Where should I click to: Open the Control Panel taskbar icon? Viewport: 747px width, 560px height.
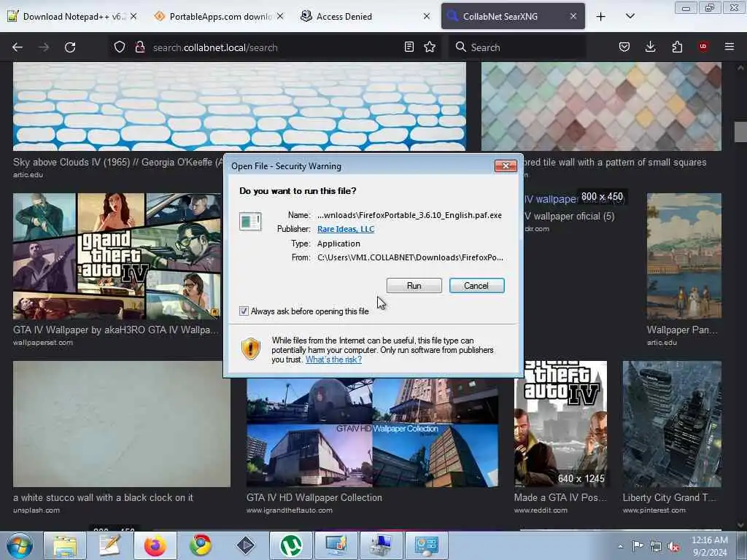point(426,545)
